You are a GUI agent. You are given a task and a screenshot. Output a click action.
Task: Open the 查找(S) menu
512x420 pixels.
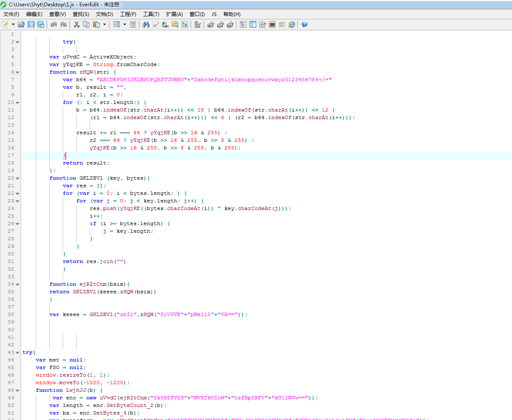click(x=81, y=14)
